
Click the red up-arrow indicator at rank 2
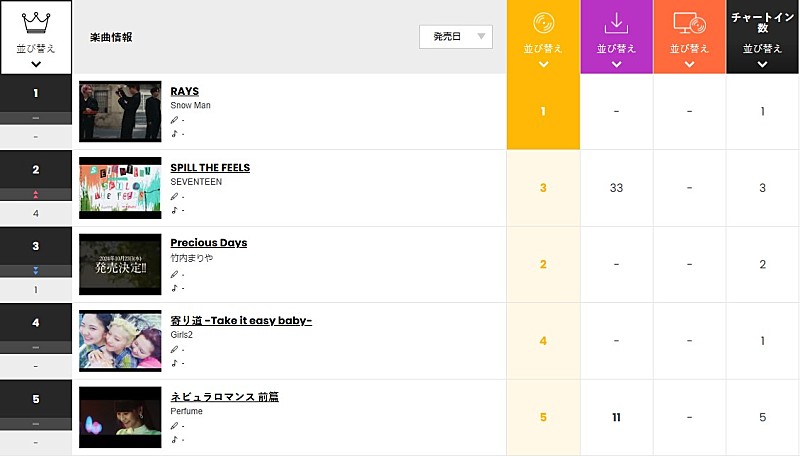(x=36, y=194)
